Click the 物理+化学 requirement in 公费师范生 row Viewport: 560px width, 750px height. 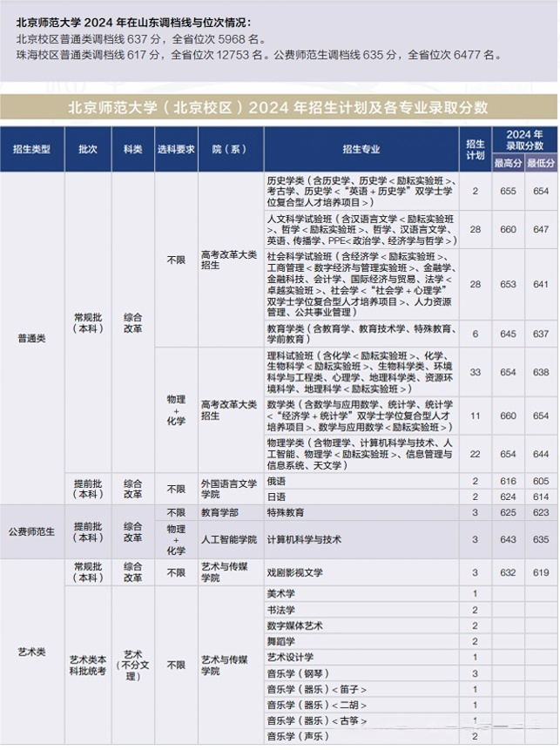176,539
